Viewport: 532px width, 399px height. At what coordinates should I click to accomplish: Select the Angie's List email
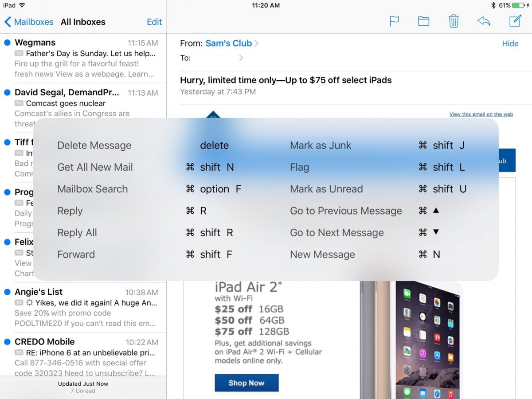pos(84,307)
